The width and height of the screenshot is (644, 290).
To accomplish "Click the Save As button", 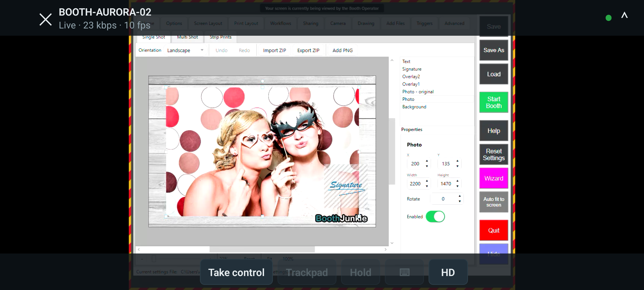I will pyautogui.click(x=494, y=50).
